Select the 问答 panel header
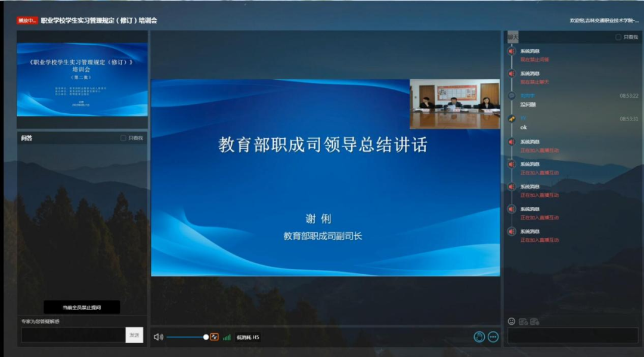Viewport: 644px width, 357px height. 27,138
